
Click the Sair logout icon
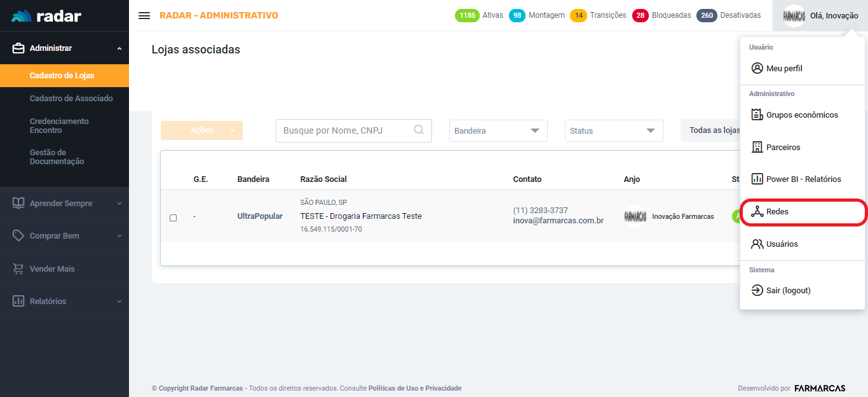coord(757,290)
